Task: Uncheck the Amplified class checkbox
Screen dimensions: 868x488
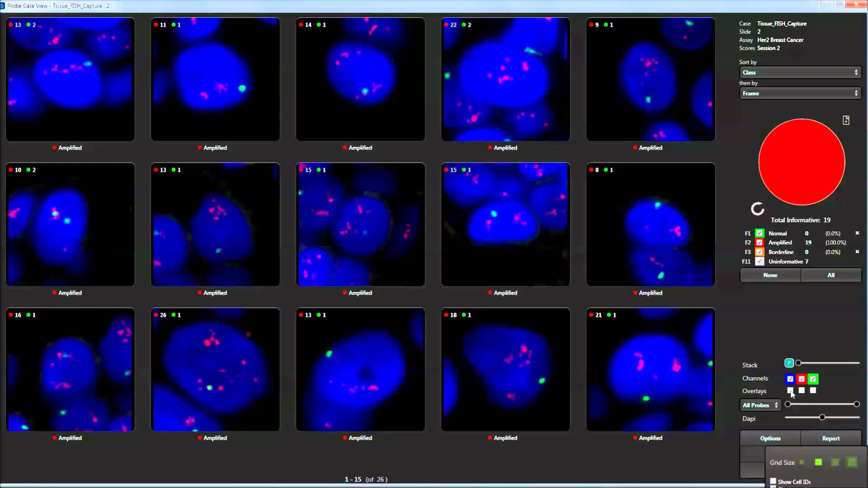Action: [x=759, y=243]
